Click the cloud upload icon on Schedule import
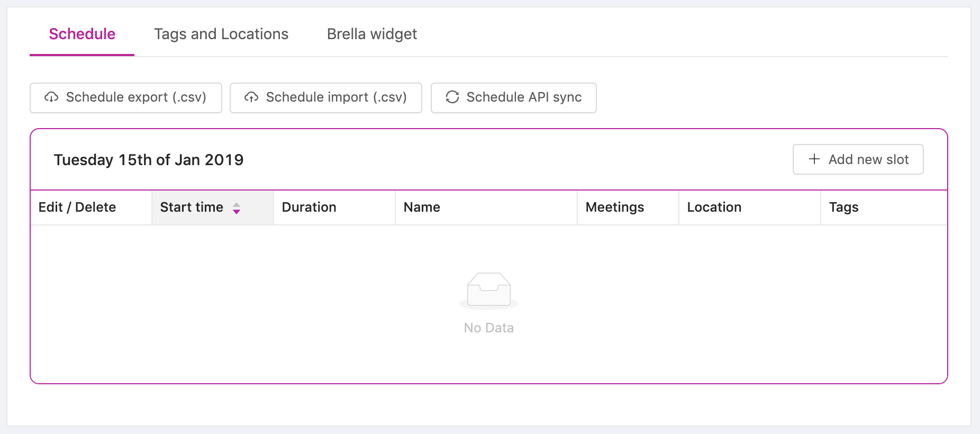980x434 pixels. tap(251, 97)
